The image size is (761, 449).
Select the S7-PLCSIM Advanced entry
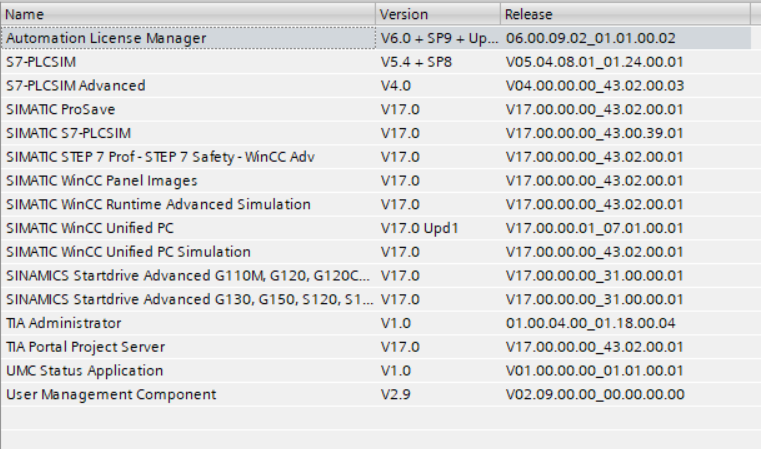coord(76,85)
